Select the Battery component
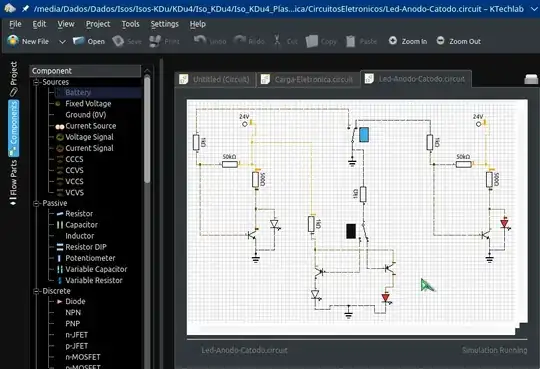 click(x=78, y=92)
